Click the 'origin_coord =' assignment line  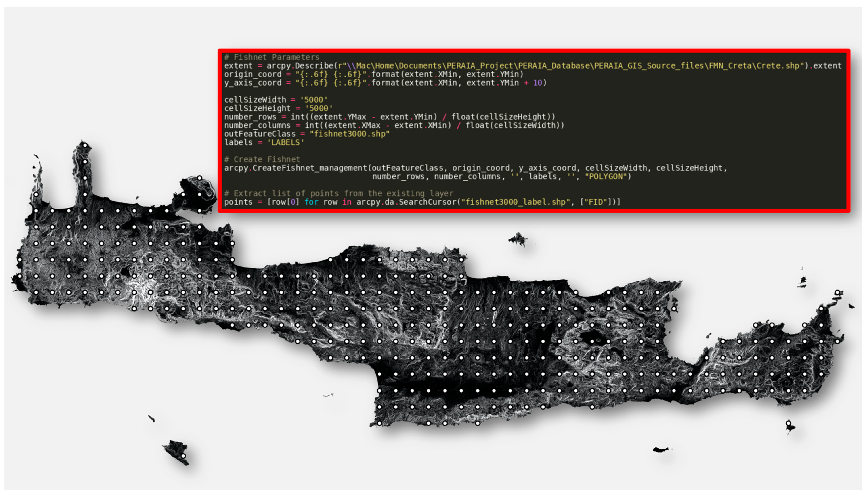(373, 74)
